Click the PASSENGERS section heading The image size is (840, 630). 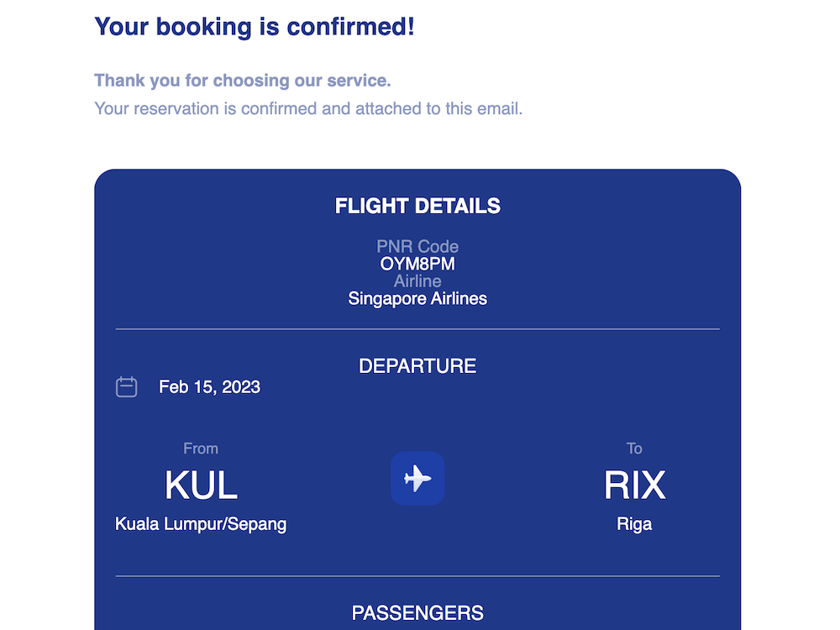click(417, 613)
